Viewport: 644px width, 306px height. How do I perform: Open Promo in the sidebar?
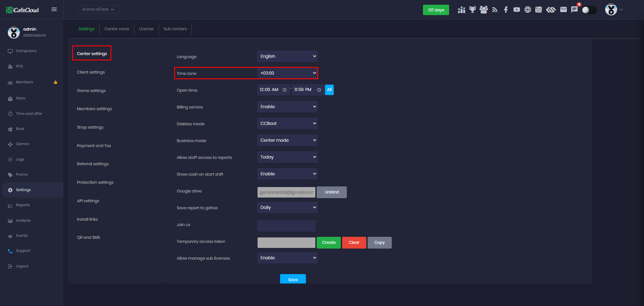[22, 175]
